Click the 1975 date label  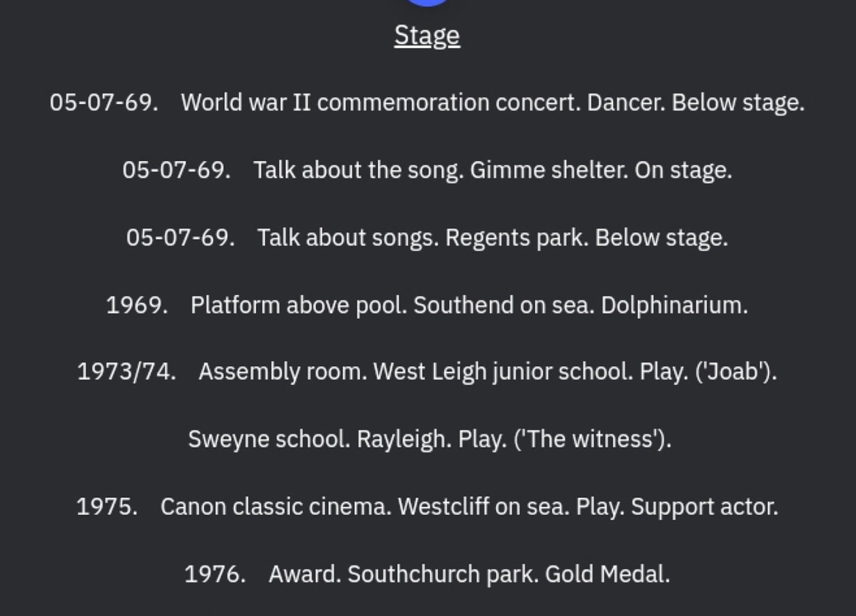tap(107, 506)
